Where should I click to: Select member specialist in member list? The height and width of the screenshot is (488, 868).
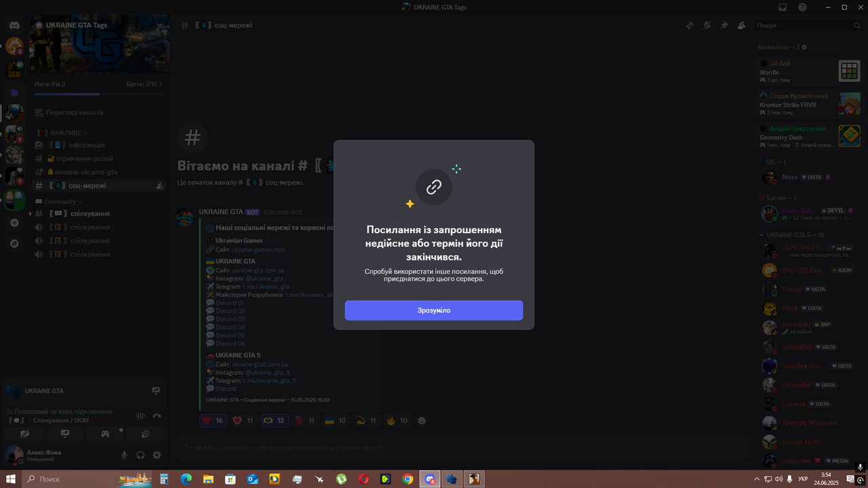(810, 346)
